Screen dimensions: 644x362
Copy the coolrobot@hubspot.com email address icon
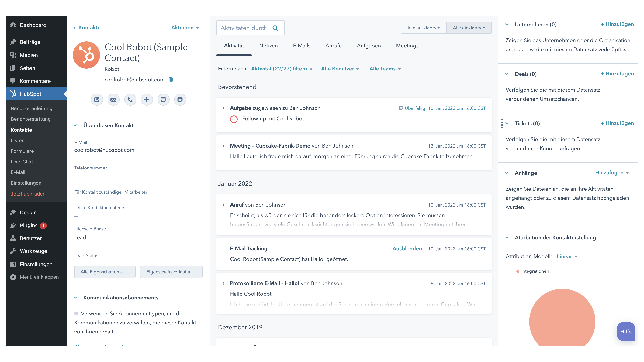point(171,79)
